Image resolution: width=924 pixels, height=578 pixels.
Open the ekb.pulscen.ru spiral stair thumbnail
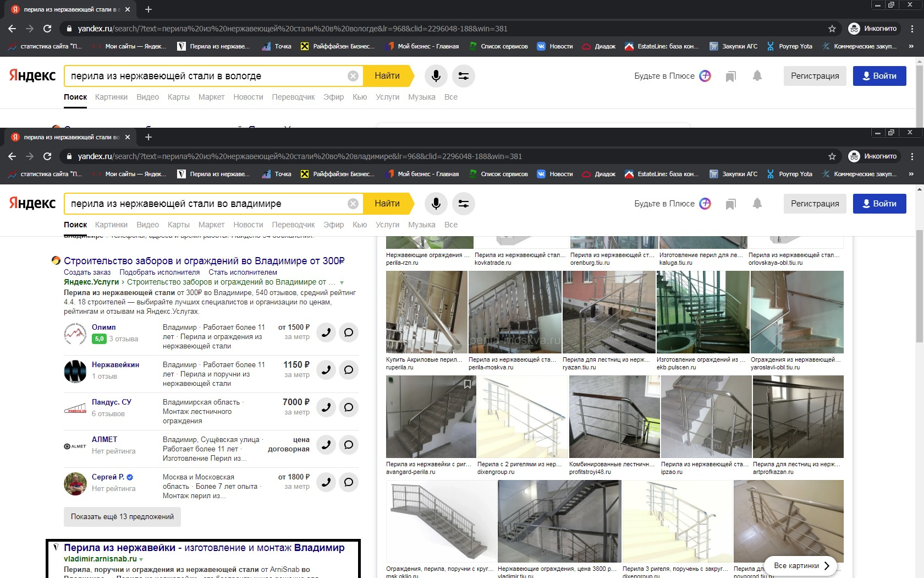click(x=703, y=312)
